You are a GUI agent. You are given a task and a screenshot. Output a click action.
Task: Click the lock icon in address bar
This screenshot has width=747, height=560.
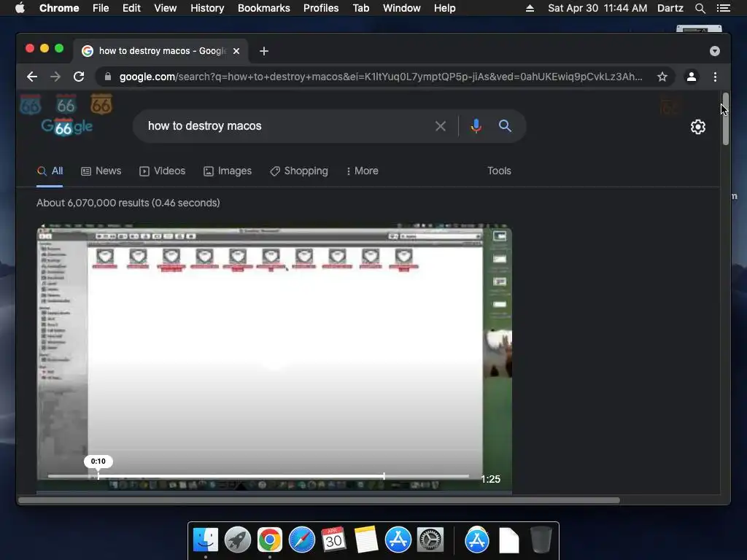[x=108, y=77]
